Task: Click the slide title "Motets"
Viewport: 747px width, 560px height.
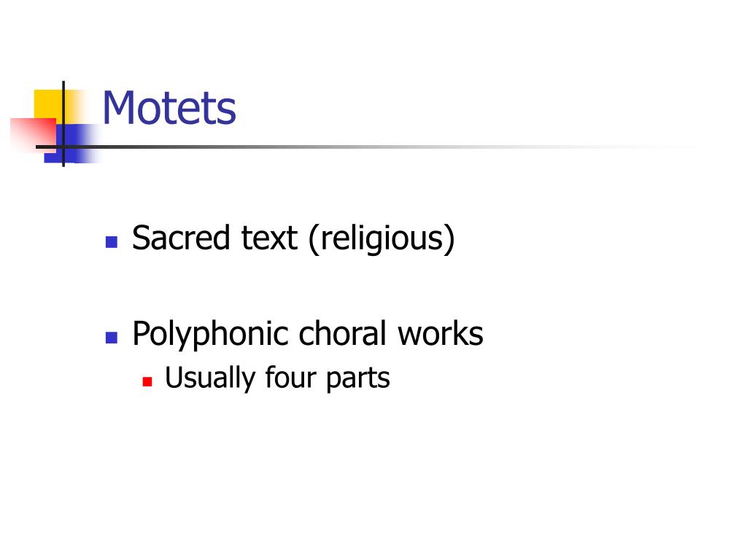Action: [x=169, y=108]
